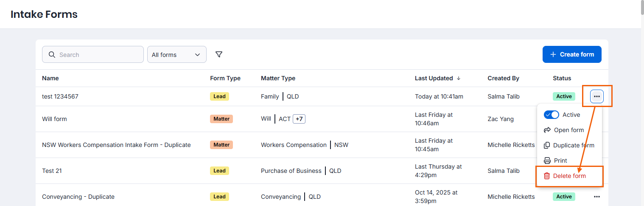
Task: Type in the Search field
Action: click(98, 55)
